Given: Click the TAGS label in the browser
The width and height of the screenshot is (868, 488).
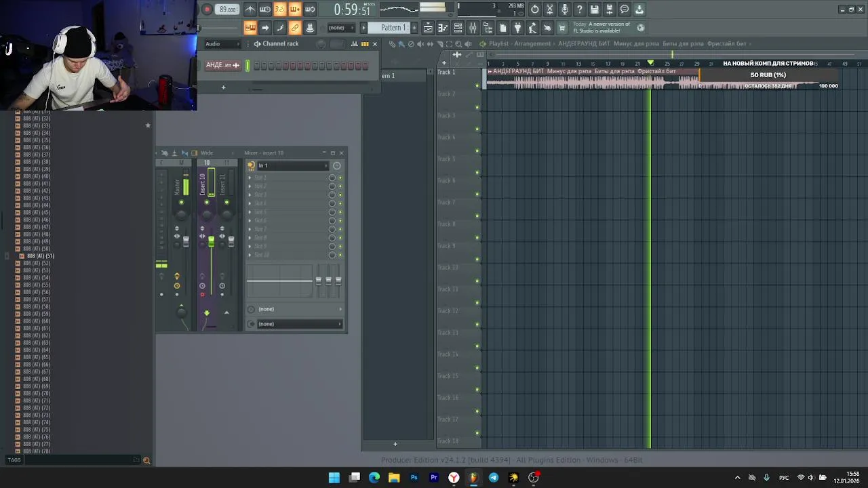Looking at the screenshot, I should pos(14,460).
